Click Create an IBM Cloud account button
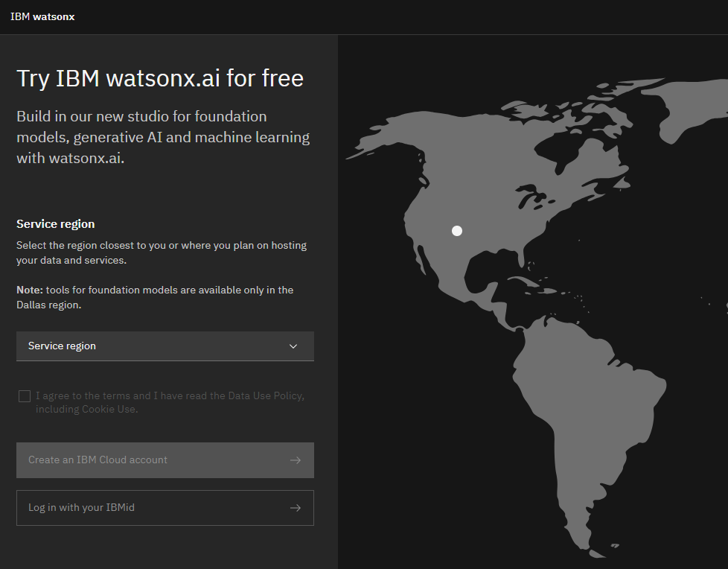This screenshot has height=569, width=728. [165, 460]
